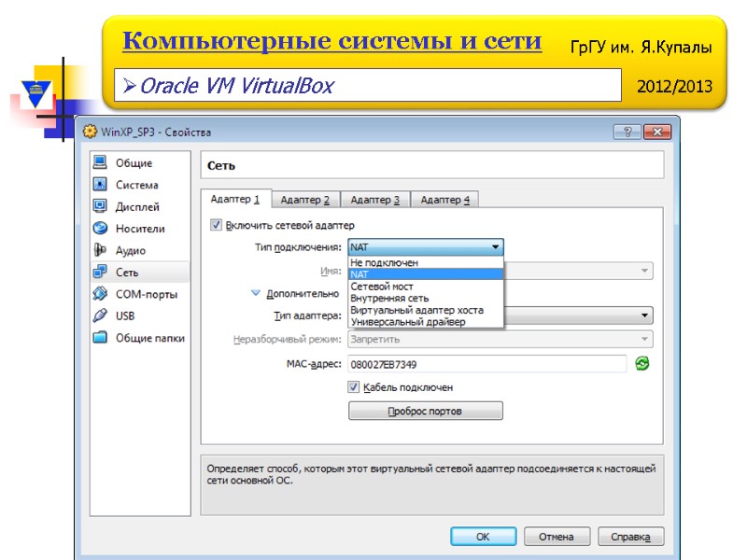Switch to Адаптер 4 tab
Viewport: 747px width, 560px height.
[445, 200]
